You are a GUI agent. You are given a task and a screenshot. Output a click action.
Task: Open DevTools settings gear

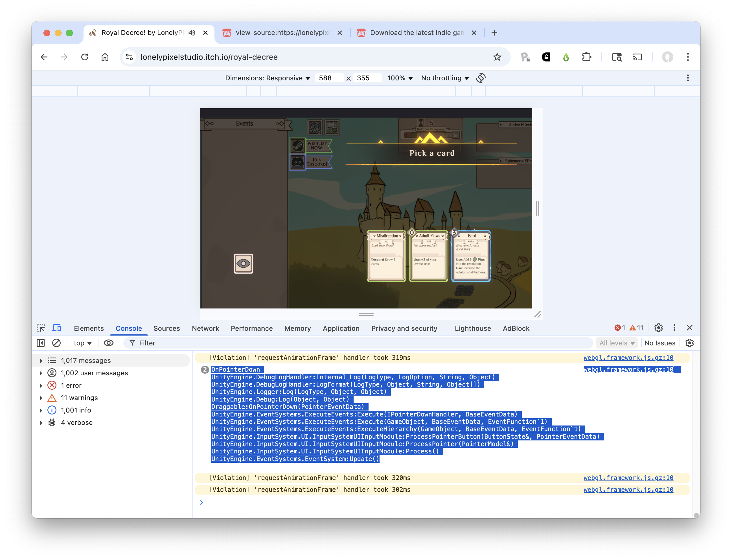[658, 328]
